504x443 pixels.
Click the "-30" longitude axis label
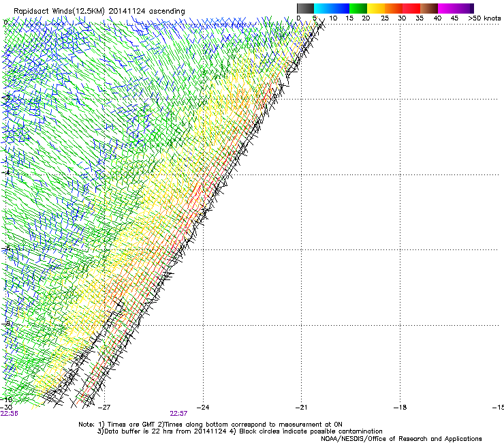[6, 407]
